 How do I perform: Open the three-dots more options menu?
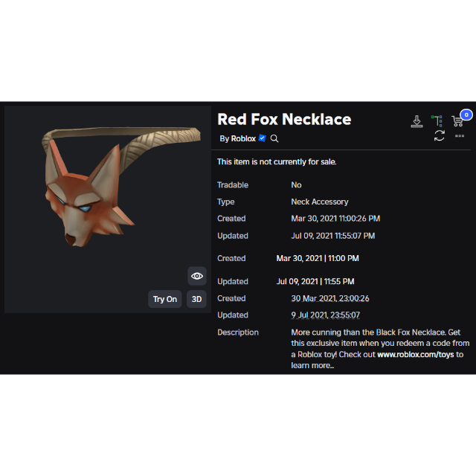460,135
